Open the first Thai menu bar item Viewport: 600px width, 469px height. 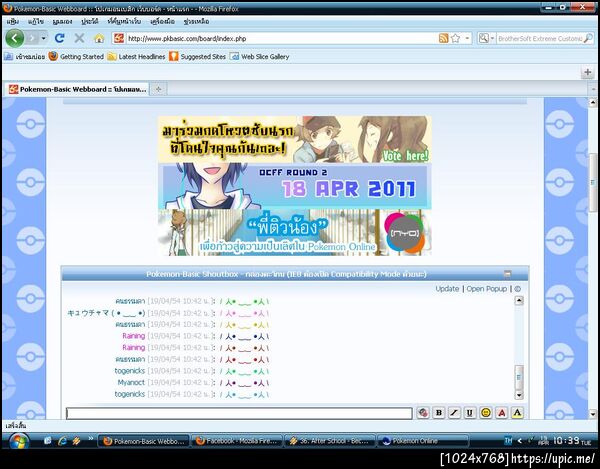pos(13,21)
